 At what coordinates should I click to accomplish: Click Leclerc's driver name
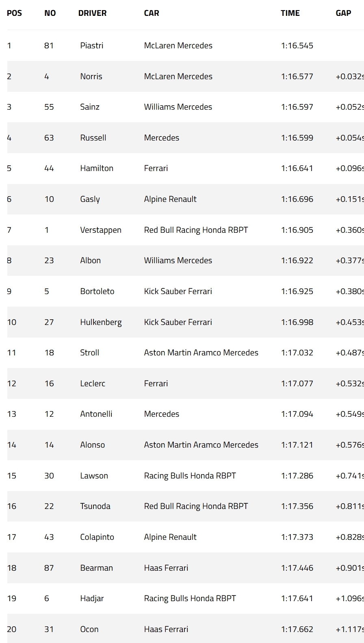point(93,383)
